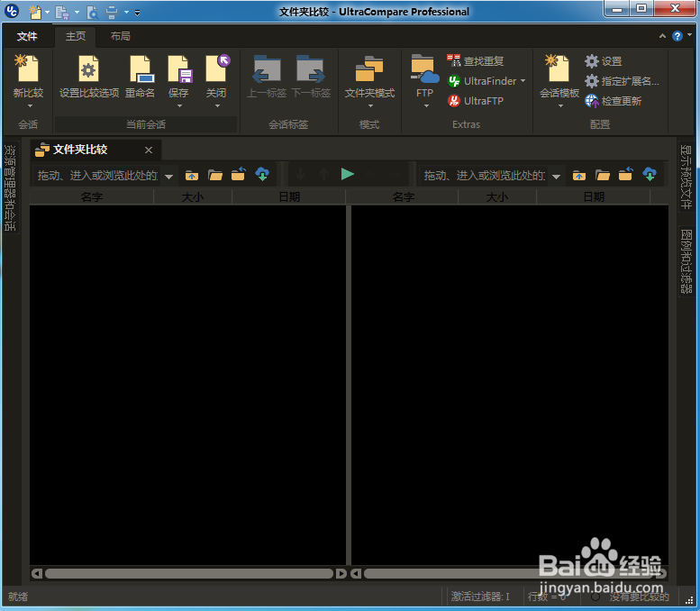Click left pane scroll right arrow
The image size is (700, 611).
tap(341, 573)
